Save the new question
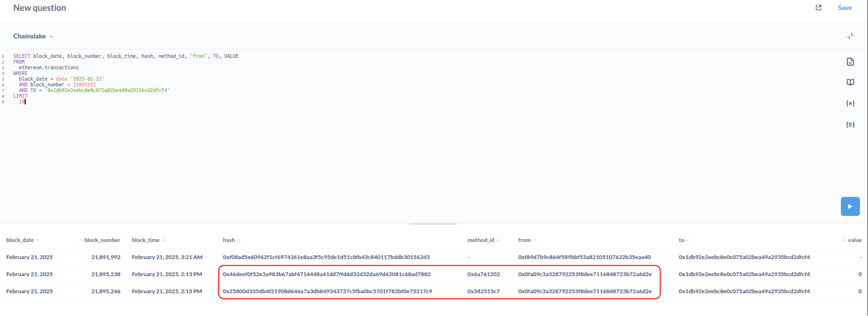 (x=844, y=8)
